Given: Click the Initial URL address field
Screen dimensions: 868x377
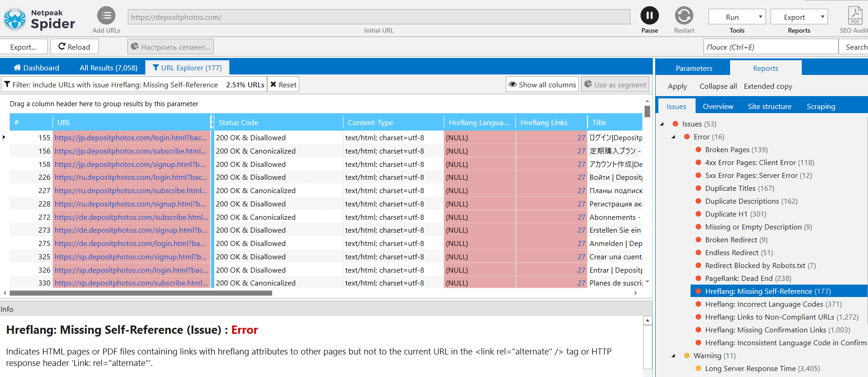Looking at the screenshot, I should (x=379, y=17).
